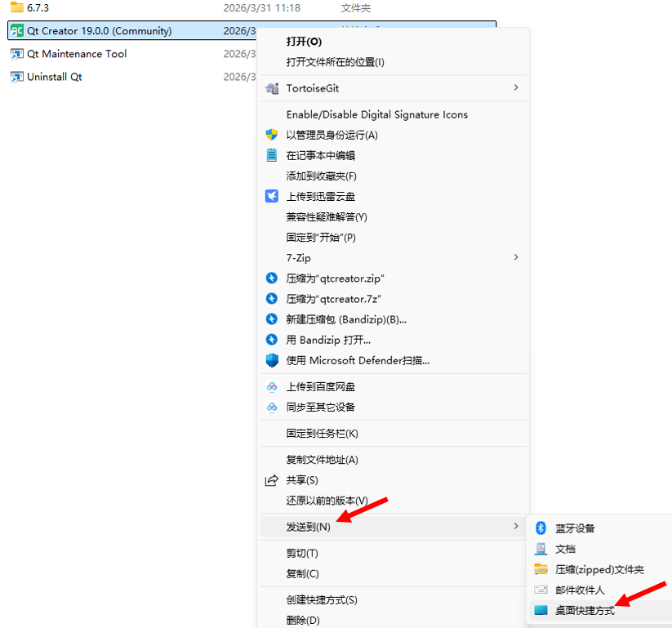Screen dimensions: 672x628
Task: Click the share arrow icon beside 共享(S)
Action: pos(272,480)
